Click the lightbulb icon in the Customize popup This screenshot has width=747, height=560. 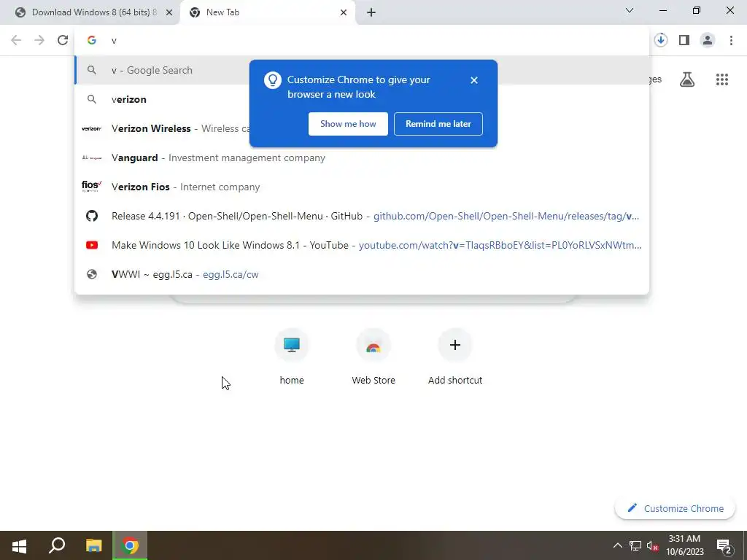273,80
